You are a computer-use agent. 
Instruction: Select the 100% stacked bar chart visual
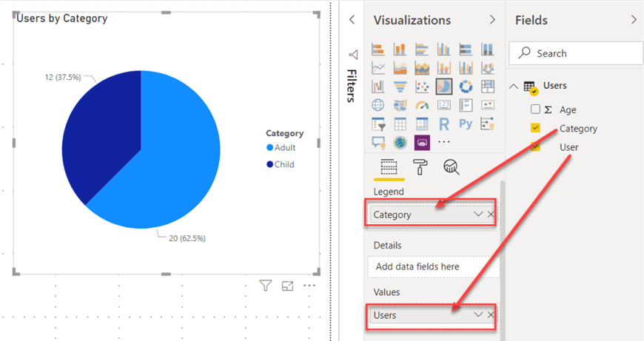point(466,50)
